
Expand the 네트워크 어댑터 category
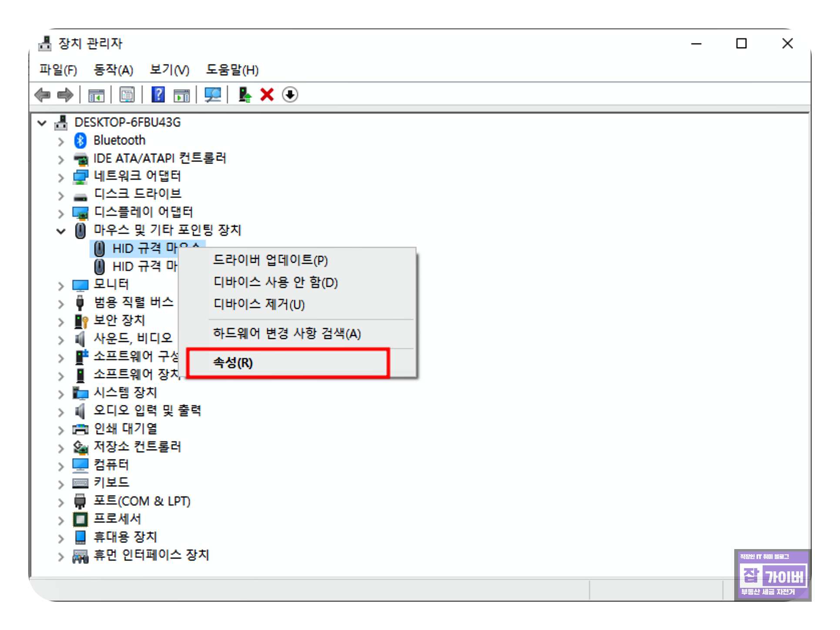[x=61, y=178]
